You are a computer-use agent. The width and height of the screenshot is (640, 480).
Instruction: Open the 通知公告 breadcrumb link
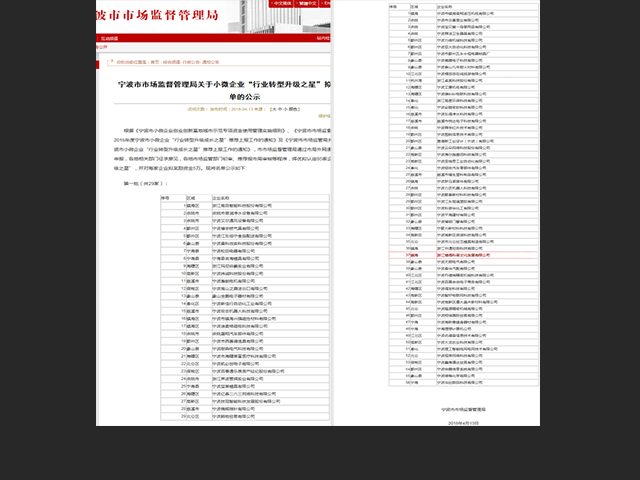coord(211,62)
